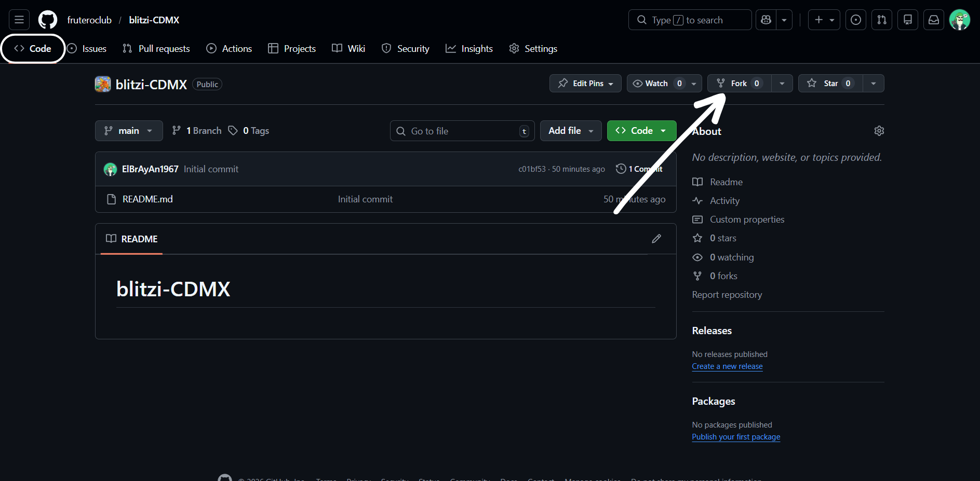Open the repositories icon in the header
This screenshot has width=980, height=481.
908,20
